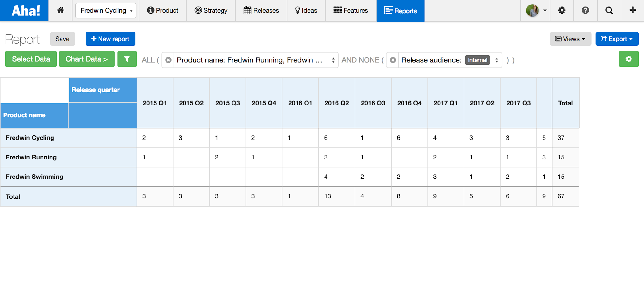The image size is (644, 282).
Task: Click Fredwin Cycling total value 37
Action: pyautogui.click(x=561, y=138)
